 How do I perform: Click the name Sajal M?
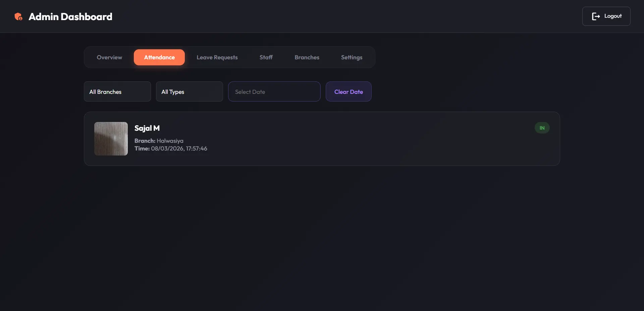point(147,128)
